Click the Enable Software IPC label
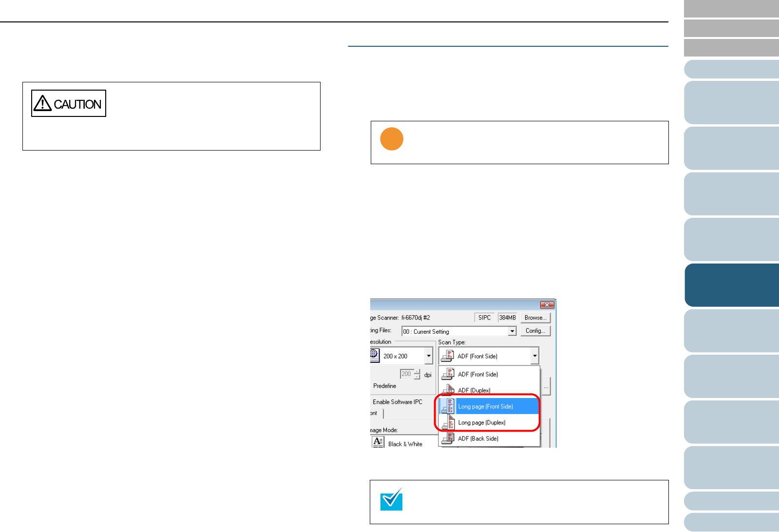This screenshot has width=779, height=532. [x=398, y=402]
